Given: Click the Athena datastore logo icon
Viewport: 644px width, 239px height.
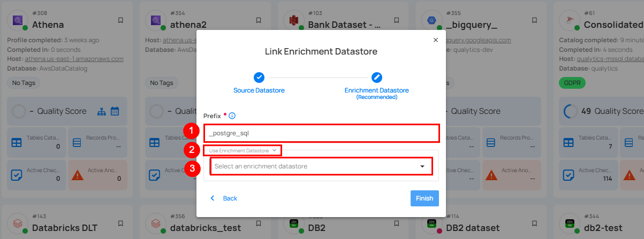Looking at the screenshot, I should pyautogui.click(x=17, y=21).
